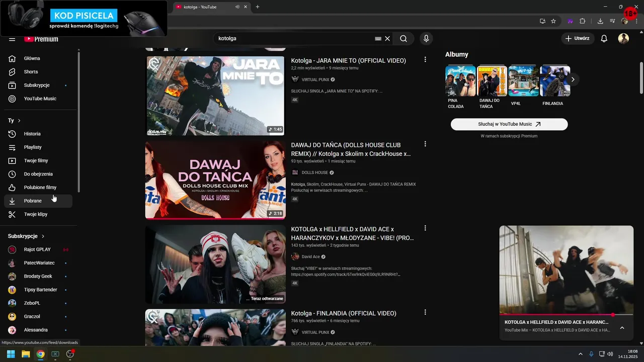Click the purple 7TV extension icon

[x=570, y=21]
